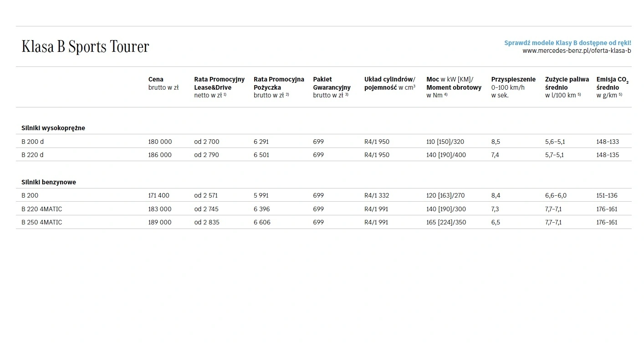This screenshot has width=644, height=346.
Task: Click acceleration value '8,5'
Action: coord(496,142)
